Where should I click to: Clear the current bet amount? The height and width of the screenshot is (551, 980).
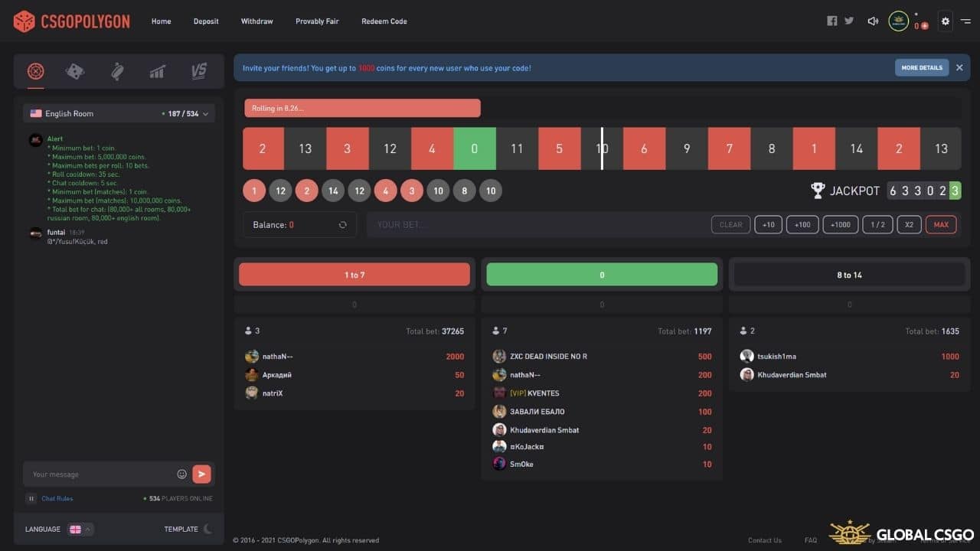[731, 225]
